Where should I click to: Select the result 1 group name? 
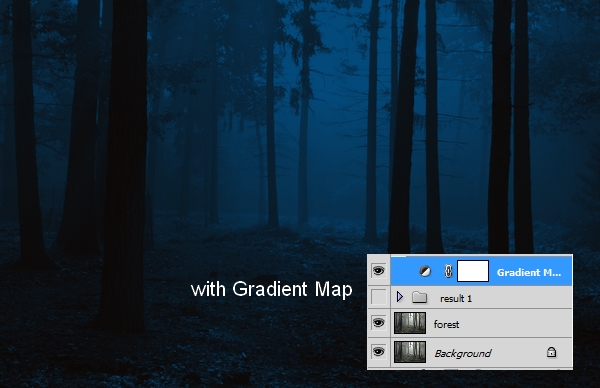pyautogui.click(x=456, y=298)
